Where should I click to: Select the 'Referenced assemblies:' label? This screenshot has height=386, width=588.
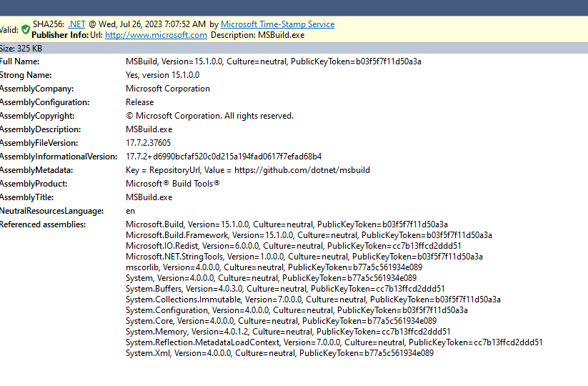point(43,224)
